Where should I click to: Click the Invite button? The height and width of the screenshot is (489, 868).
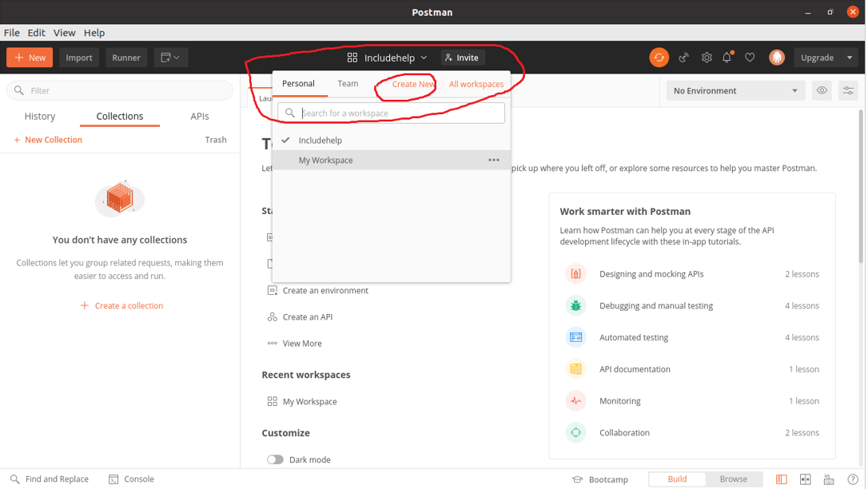(462, 57)
